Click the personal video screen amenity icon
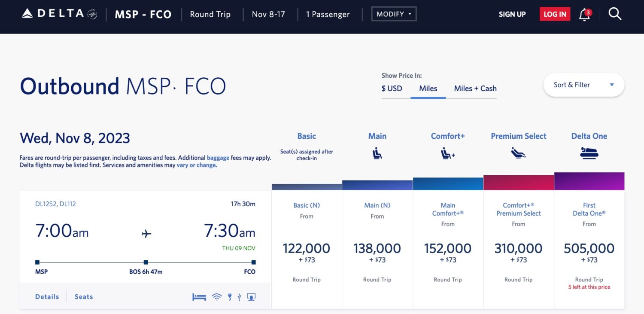 point(251,297)
